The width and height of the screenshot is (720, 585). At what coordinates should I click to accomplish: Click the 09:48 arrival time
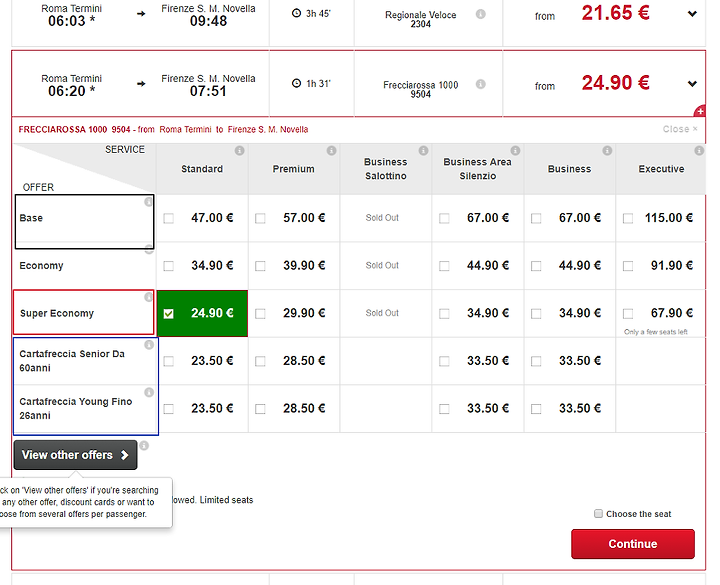click(x=208, y=21)
